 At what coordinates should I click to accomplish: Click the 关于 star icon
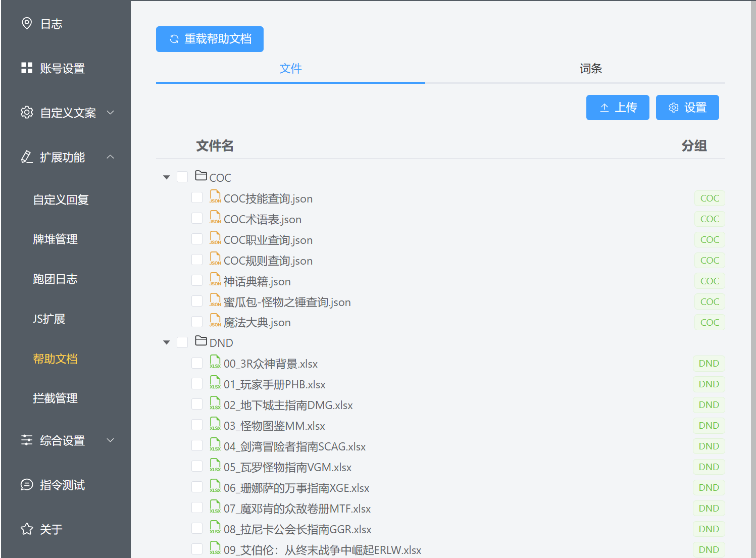(x=27, y=529)
